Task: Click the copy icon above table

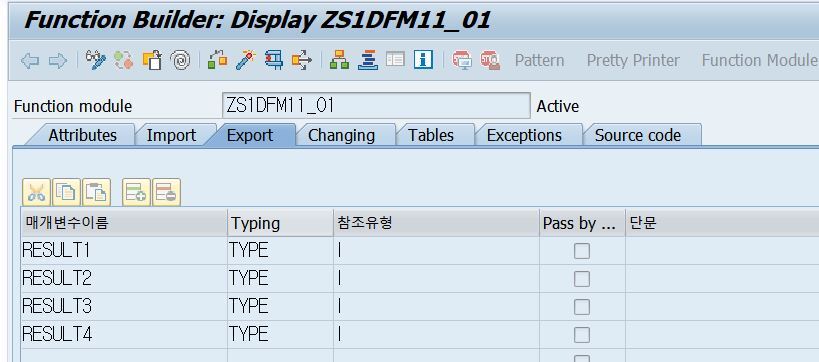Action: [66, 192]
